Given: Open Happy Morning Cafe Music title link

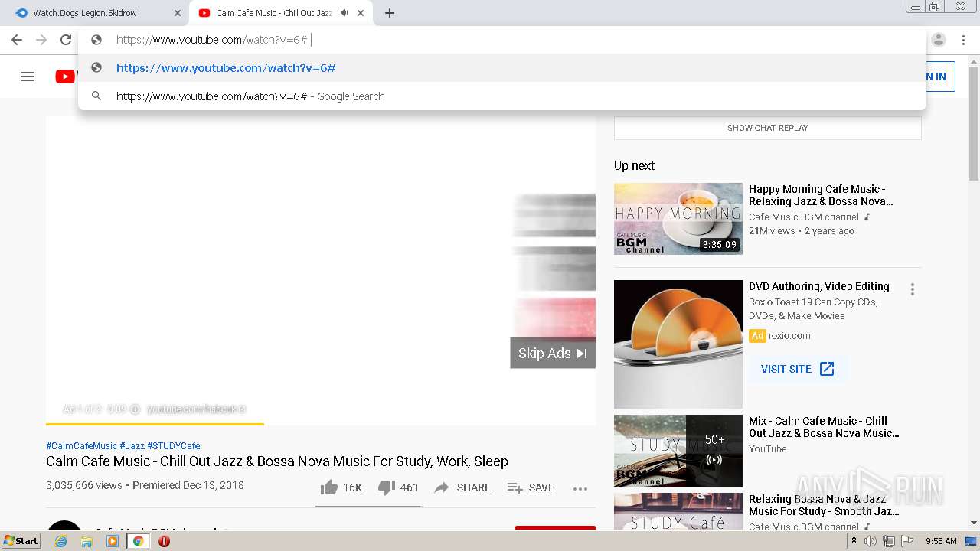Looking at the screenshot, I should (x=821, y=195).
